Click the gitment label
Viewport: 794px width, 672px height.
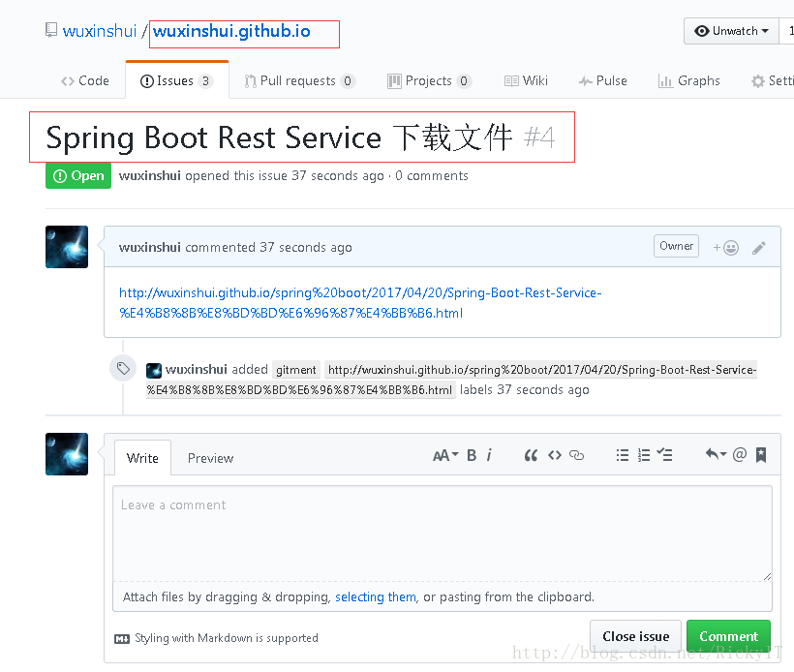pyautogui.click(x=296, y=370)
